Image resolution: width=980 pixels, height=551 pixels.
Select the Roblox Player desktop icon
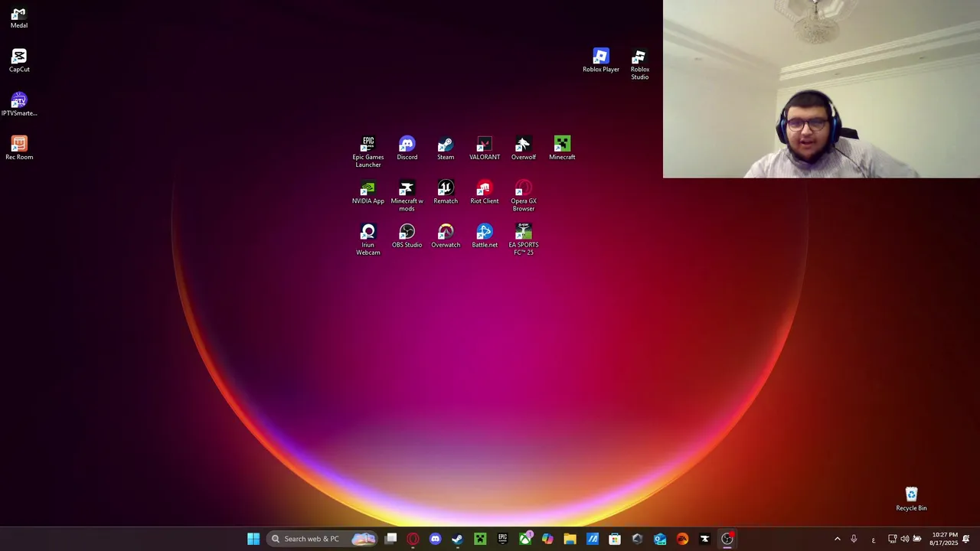click(x=601, y=60)
